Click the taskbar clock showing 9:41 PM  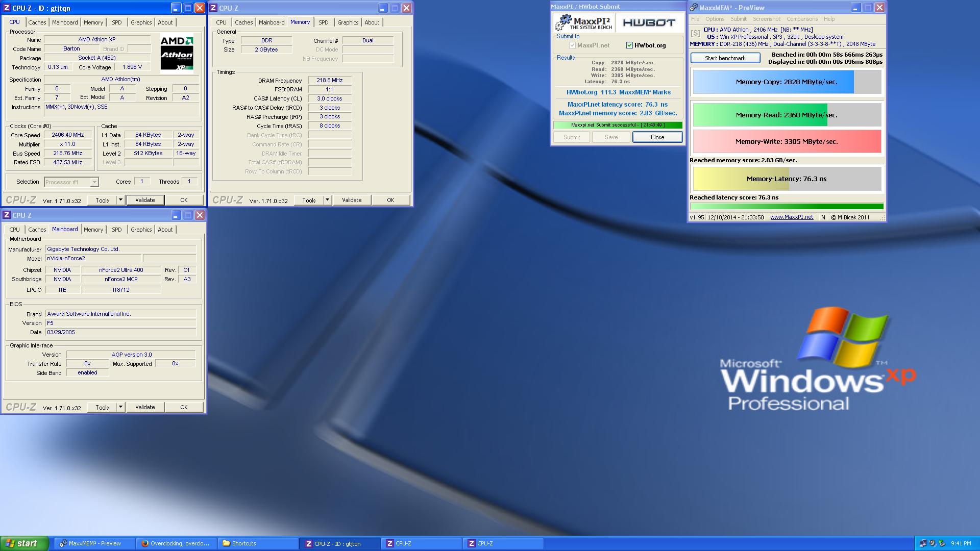tap(961, 543)
